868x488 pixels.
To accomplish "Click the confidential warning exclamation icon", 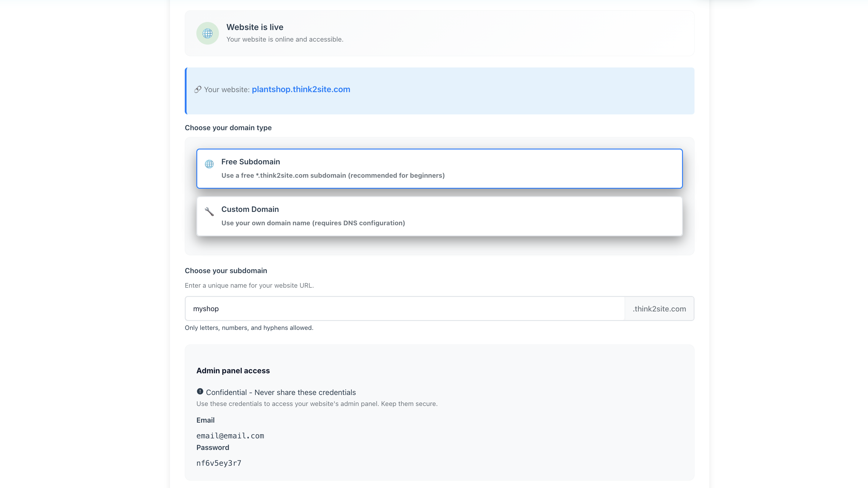I will click(x=200, y=391).
